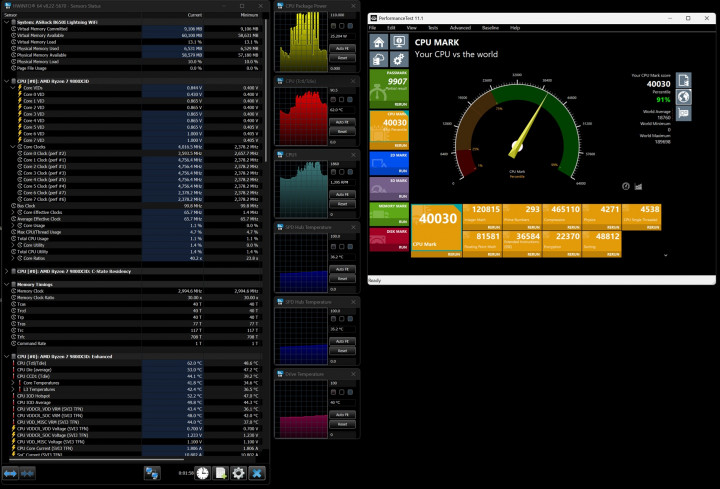Click the HWiNFO collapse columns arrows icon
The image size is (720, 489).
[x=28, y=473]
